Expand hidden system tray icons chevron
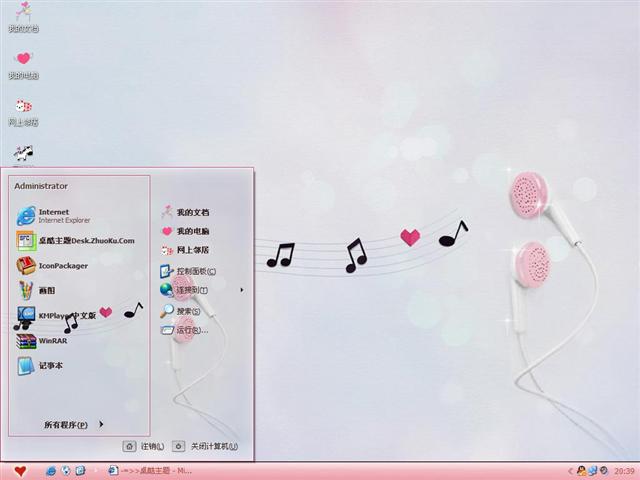640x480 pixels. [x=570, y=471]
